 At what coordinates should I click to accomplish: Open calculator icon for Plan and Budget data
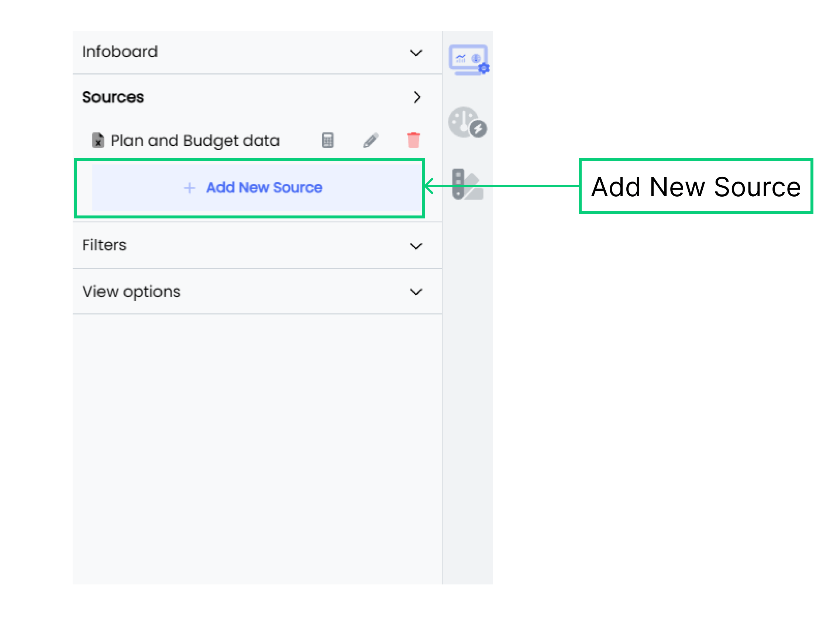[x=327, y=140]
